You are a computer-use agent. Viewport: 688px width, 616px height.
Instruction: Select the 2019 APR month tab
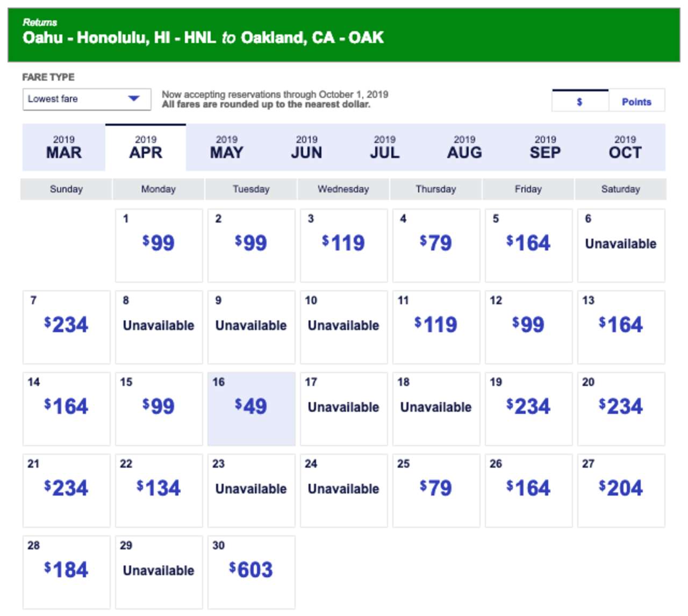146,147
